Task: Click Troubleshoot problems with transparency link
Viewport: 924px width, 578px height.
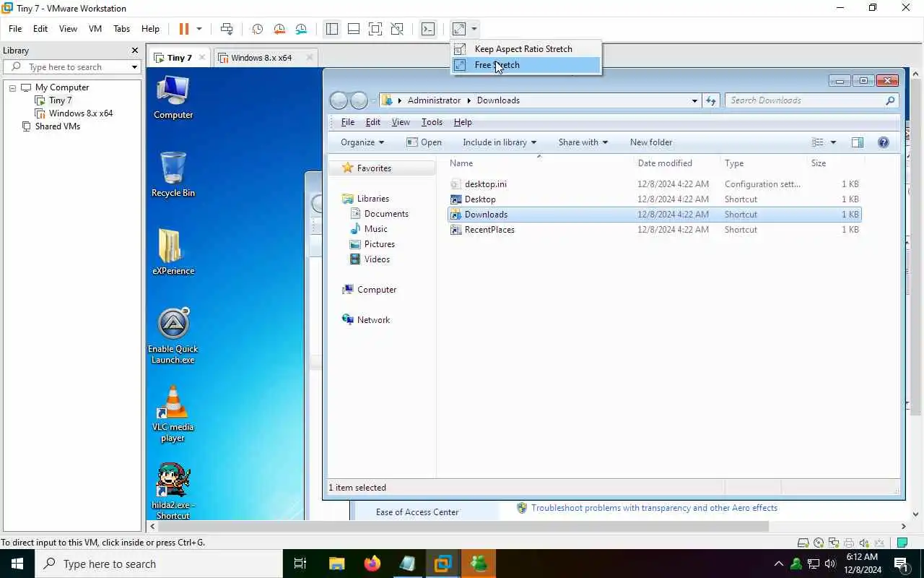Action: coord(654,508)
